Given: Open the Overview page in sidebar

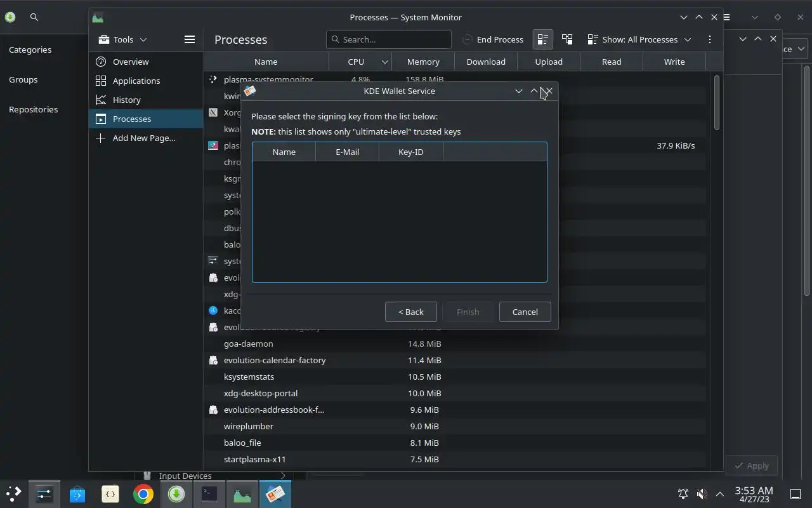Looking at the screenshot, I should (145, 62).
